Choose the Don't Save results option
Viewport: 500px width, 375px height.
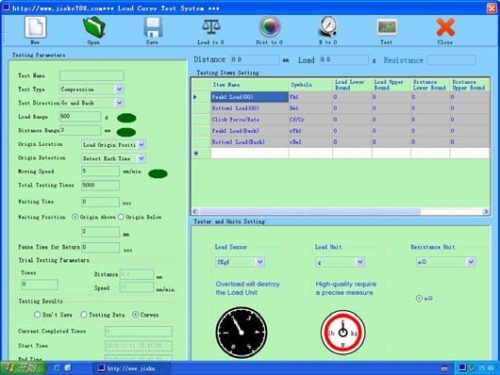click(37, 315)
